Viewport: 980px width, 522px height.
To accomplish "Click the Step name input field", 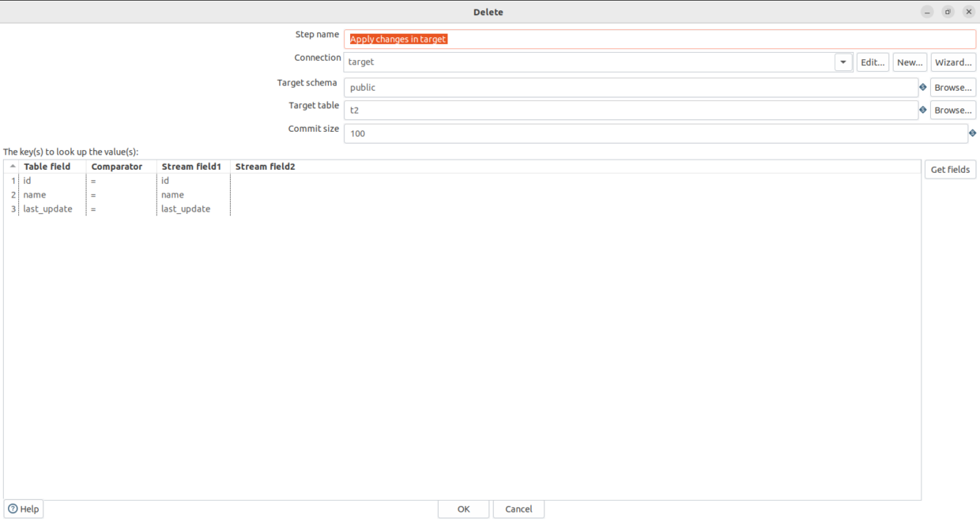I will 553,39.
